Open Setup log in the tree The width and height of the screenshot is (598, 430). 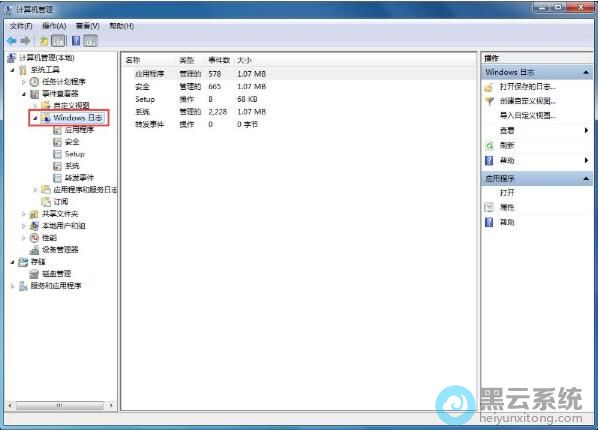(74, 154)
